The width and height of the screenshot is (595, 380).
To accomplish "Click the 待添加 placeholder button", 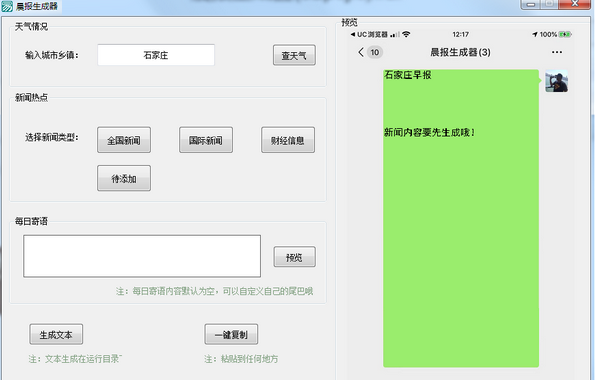I will pyautogui.click(x=124, y=178).
